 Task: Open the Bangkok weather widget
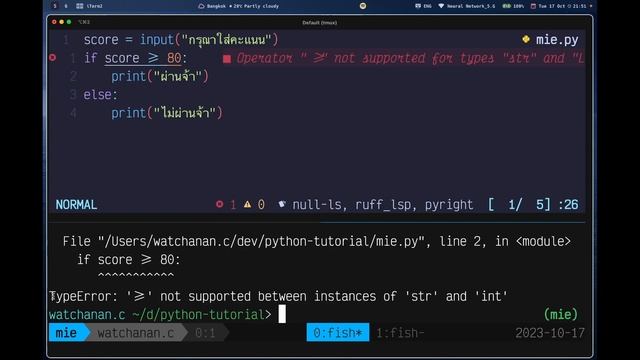239,6
